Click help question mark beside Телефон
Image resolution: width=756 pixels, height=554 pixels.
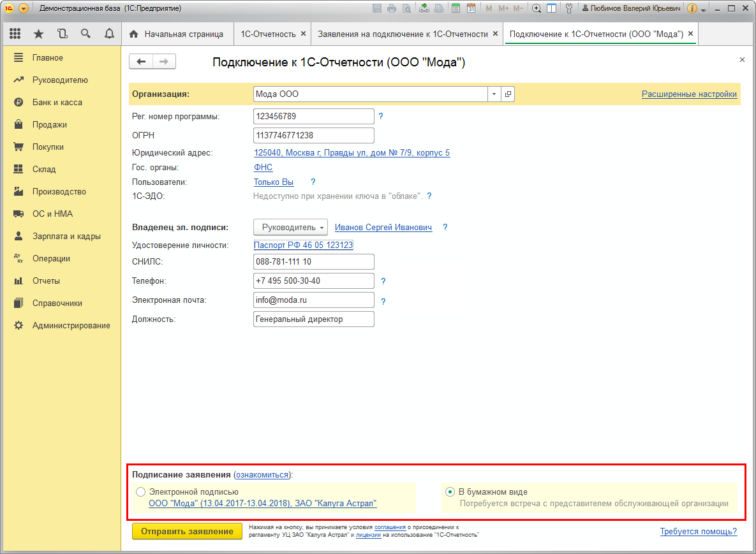383,281
